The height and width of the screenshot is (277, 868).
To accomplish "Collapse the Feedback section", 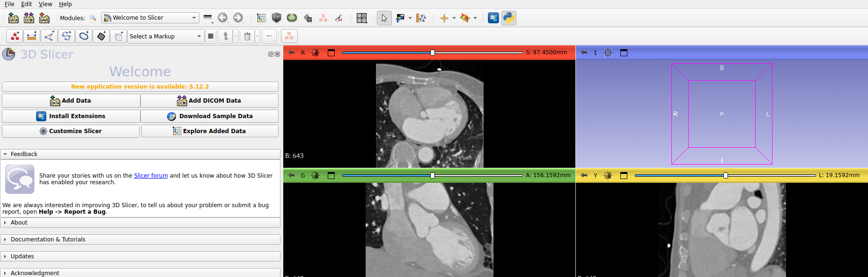I will [x=140, y=154].
